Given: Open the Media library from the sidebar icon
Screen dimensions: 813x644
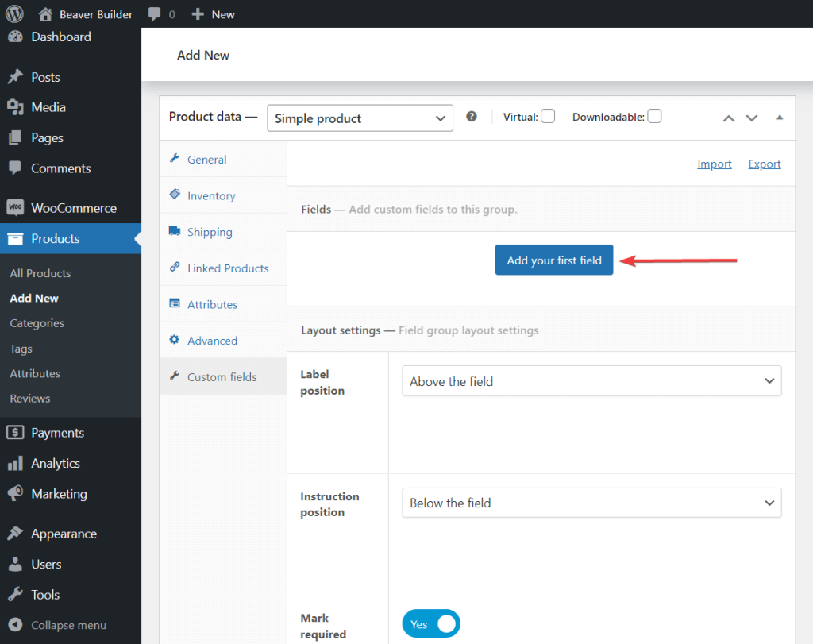Looking at the screenshot, I should pos(14,107).
